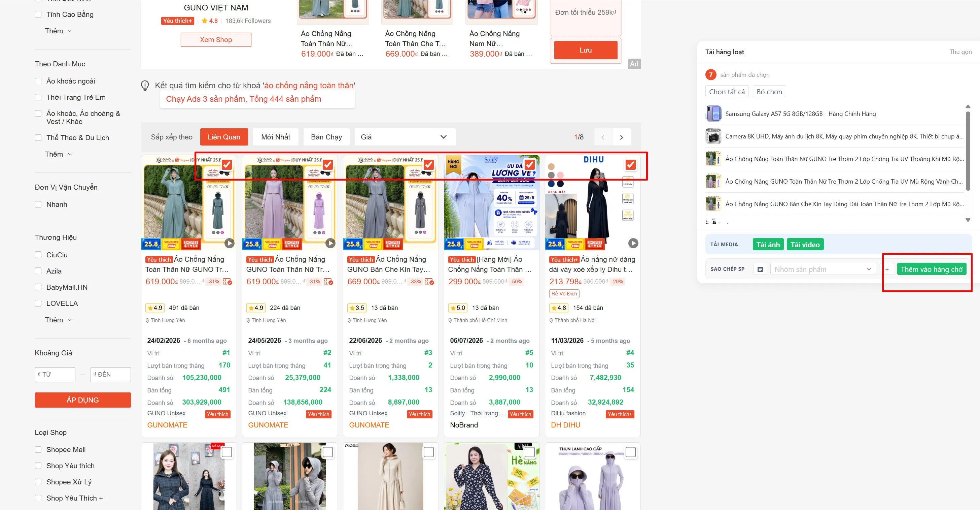Click the ÁP DỤNG price filter button

click(82, 400)
